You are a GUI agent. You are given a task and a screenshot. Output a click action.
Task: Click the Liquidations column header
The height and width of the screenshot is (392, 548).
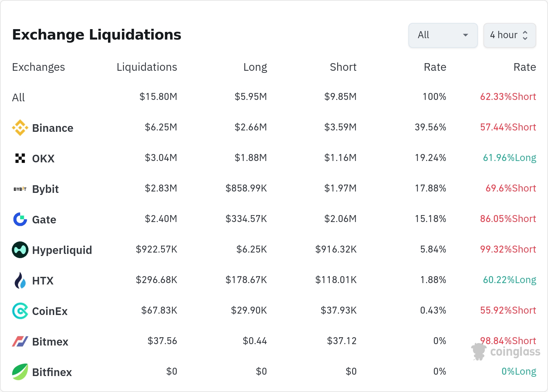147,67
